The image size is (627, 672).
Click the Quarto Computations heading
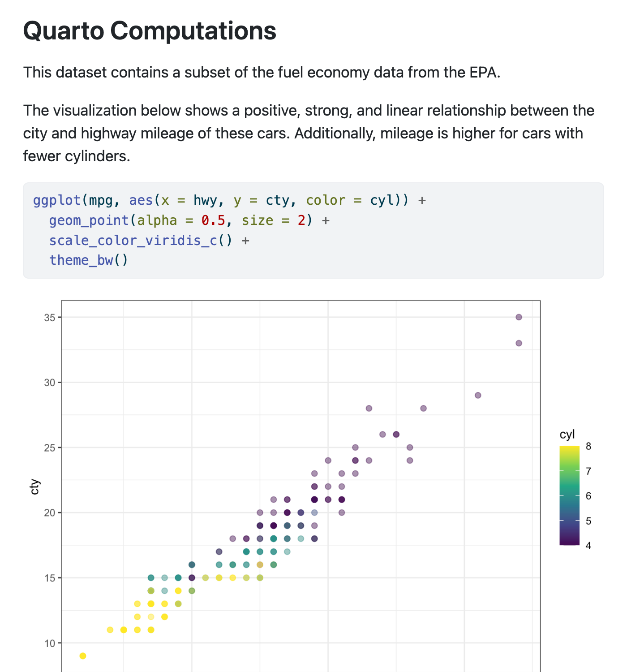pos(150,31)
